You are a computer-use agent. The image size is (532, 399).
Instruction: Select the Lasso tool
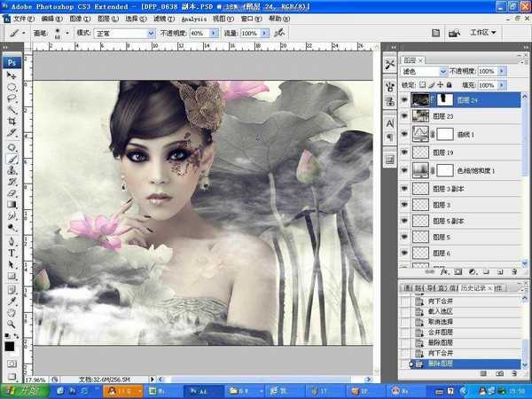(x=12, y=99)
